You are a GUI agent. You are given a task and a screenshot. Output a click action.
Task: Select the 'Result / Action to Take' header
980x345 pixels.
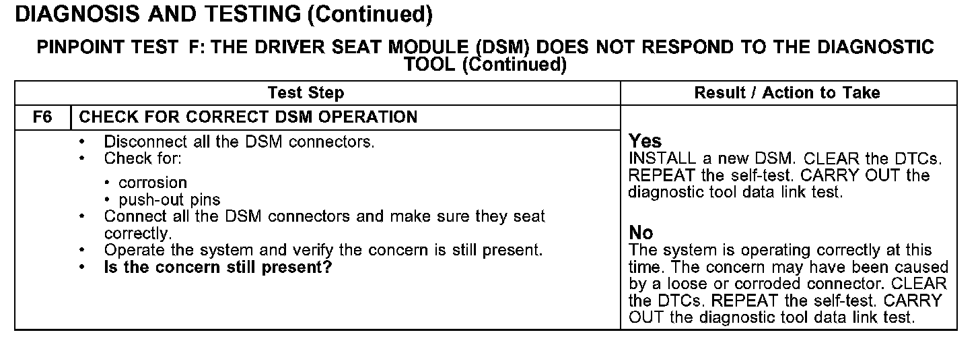(x=787, y=92)
